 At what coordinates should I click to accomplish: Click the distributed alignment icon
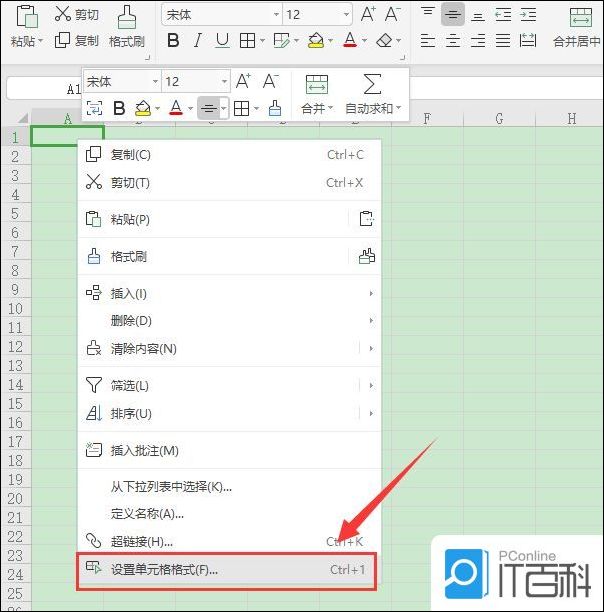click(528, 40)
